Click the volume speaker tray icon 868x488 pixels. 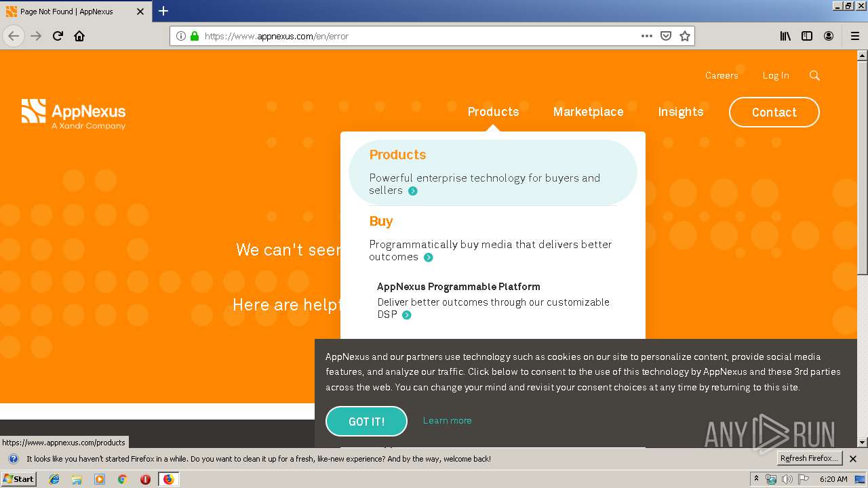click(x=787, y=479)
